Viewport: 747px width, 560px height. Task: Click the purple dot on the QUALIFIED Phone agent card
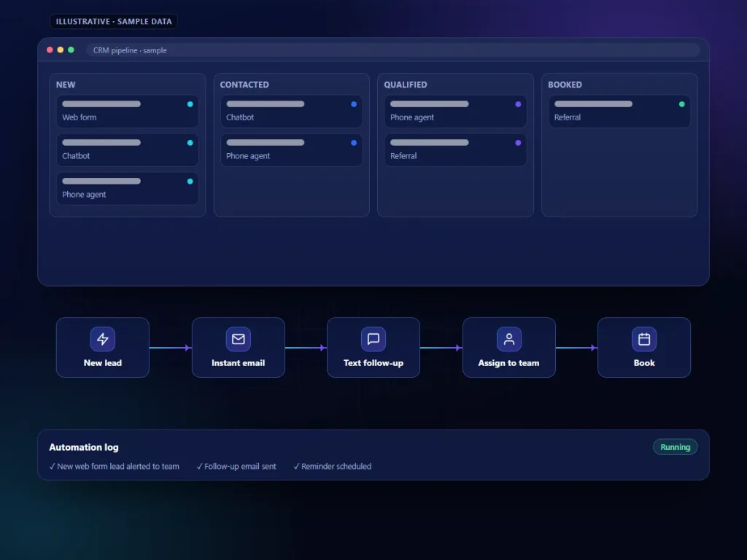pos(519,104)
